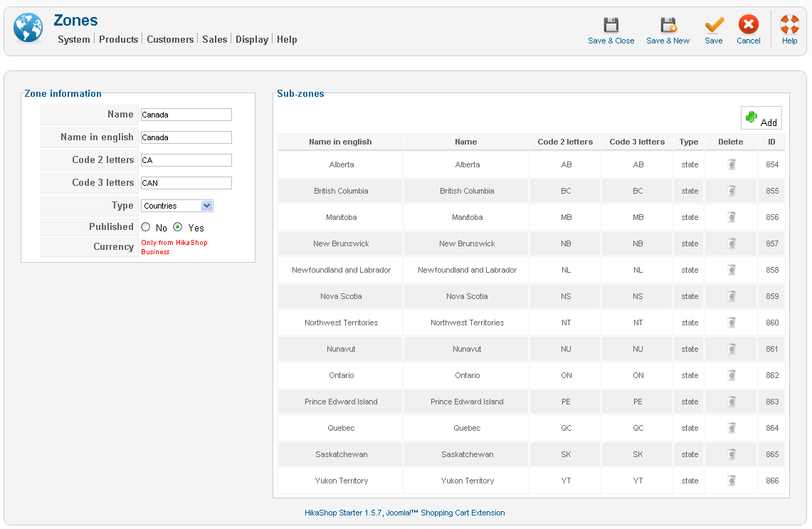812x529 pixels.
Task: Open the Sales menu
Action: pyautogui.click(x=214, y=39)
